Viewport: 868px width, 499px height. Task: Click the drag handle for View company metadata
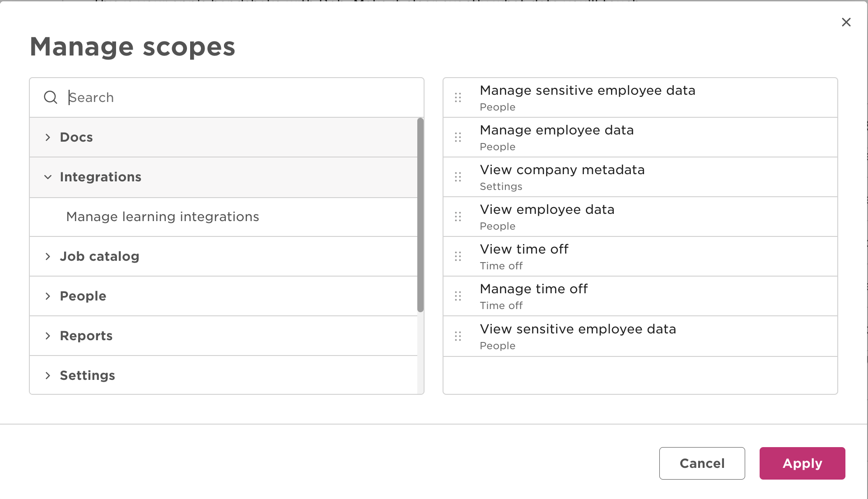(x=458, y=177)
